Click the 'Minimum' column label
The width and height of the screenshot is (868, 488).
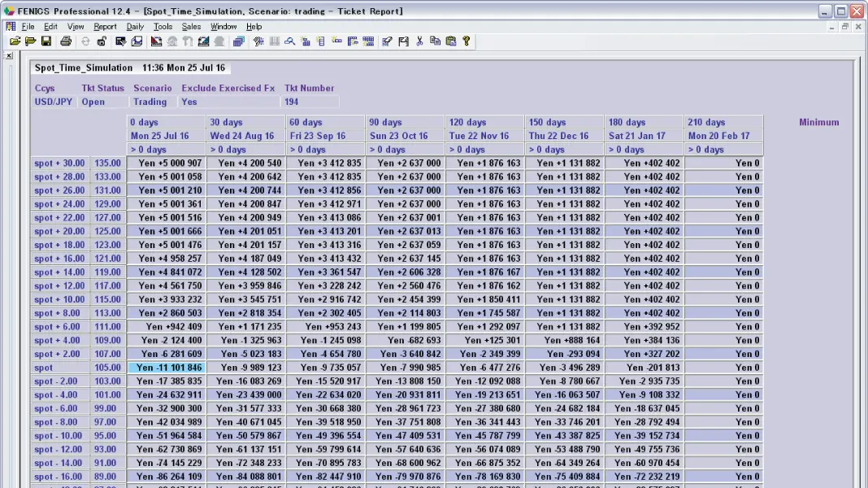click(x=818, y=122)
